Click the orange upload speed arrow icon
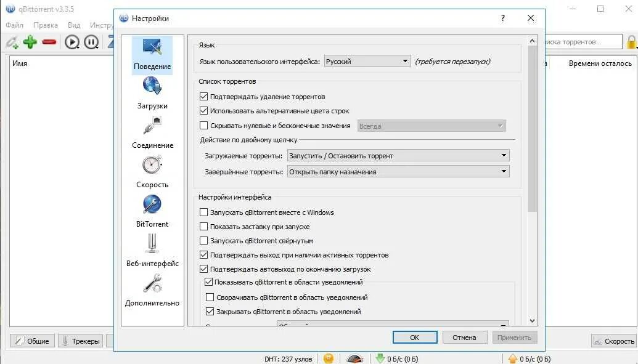Screen dimensions: 638x364 coord(513,358)
